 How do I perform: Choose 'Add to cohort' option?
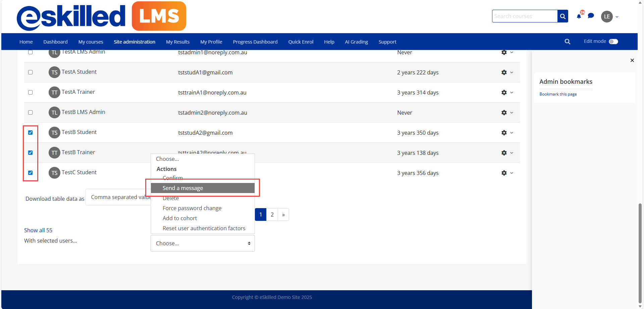(180, 218)
